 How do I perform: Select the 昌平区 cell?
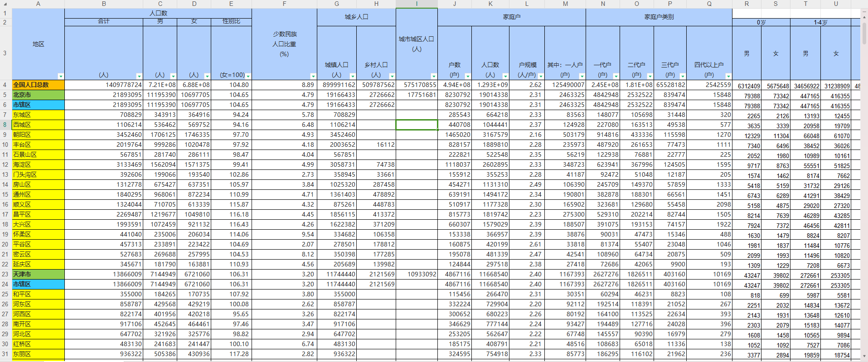point(38,214)
